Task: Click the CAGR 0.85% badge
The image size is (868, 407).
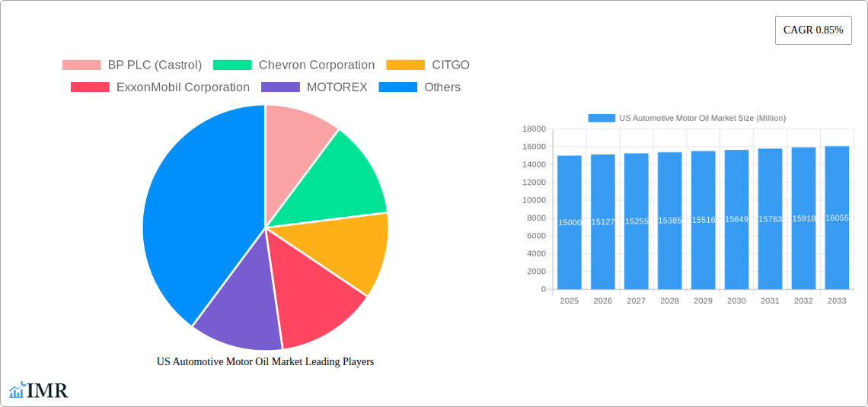Action: (813, 30)
